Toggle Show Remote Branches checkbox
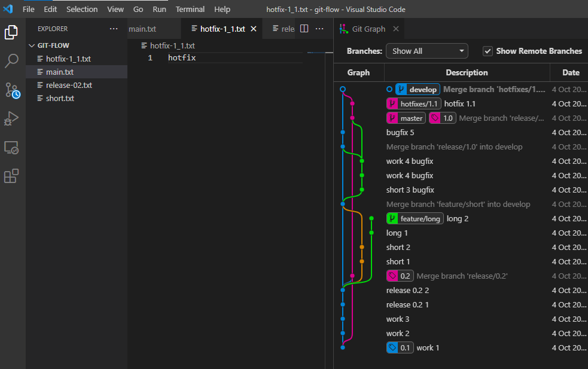Screen dimensions: 588x369 coord(488,51)
